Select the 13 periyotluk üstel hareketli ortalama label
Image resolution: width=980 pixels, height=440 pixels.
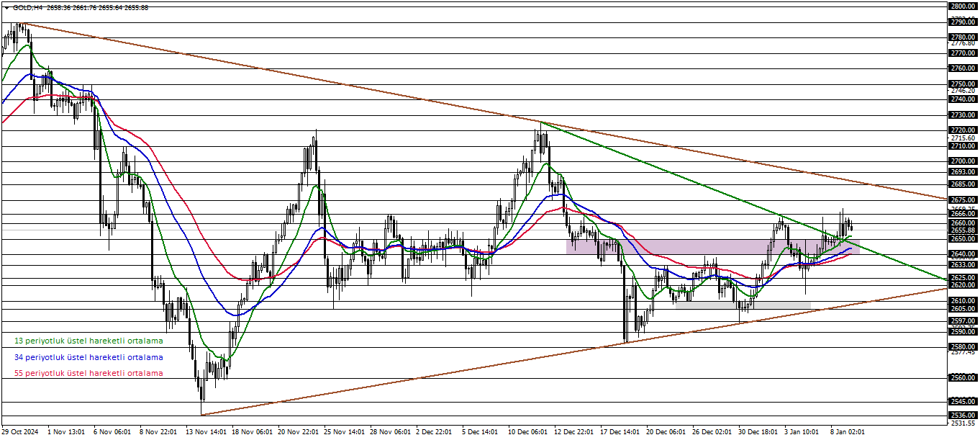[x=89, y=341]
